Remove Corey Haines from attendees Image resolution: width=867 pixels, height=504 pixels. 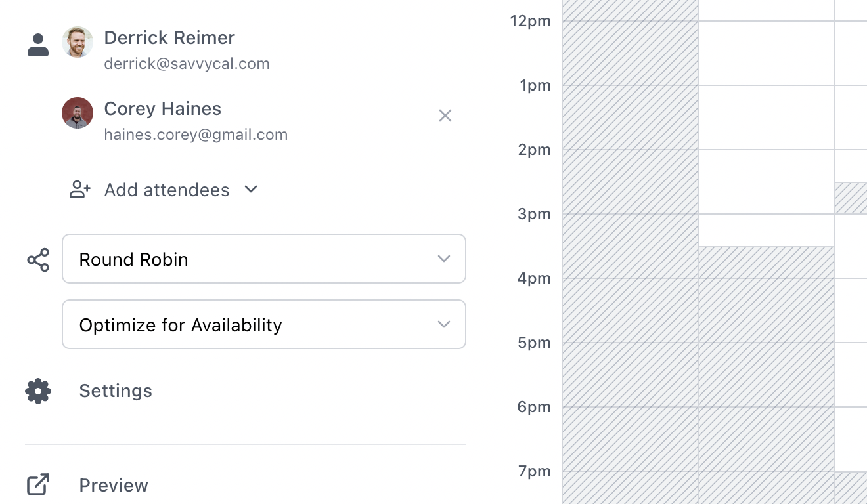pyautogui.click(x=445, y=115)
